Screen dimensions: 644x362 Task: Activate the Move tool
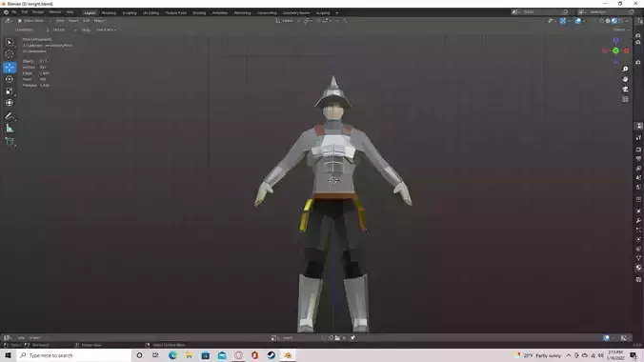pyautogui.click(x=10, y=67)
